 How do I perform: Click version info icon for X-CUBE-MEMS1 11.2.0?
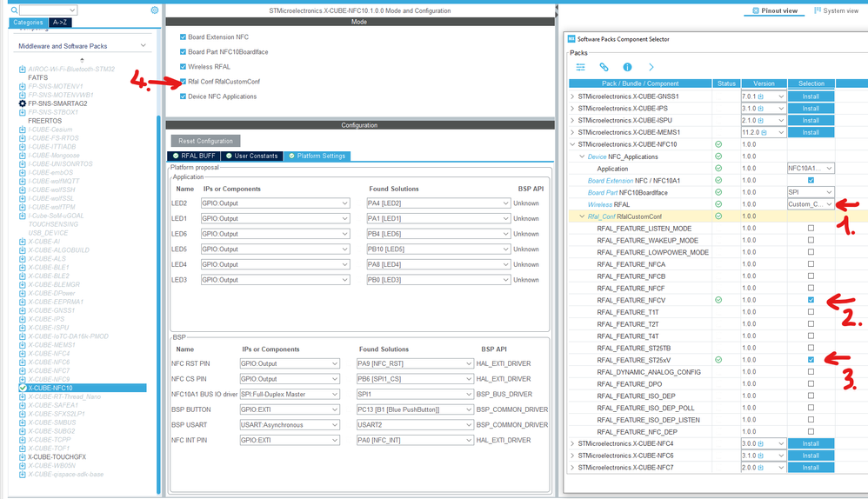764,132
